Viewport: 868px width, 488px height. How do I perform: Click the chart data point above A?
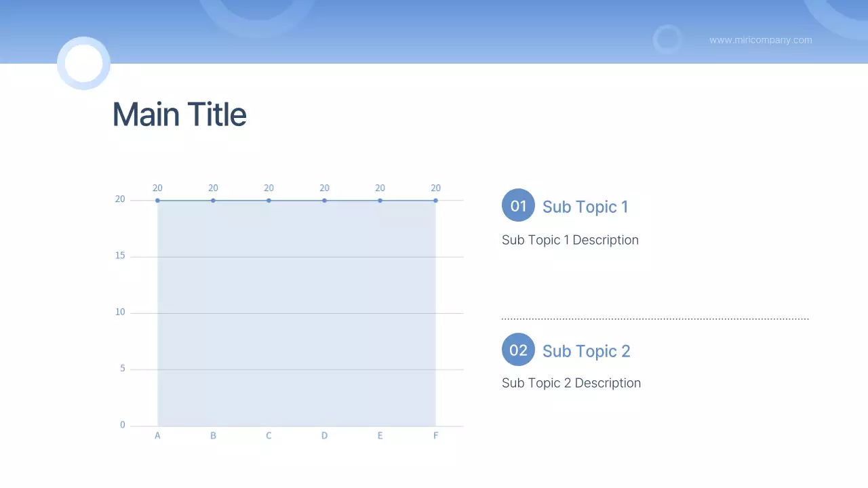point(157,200)
